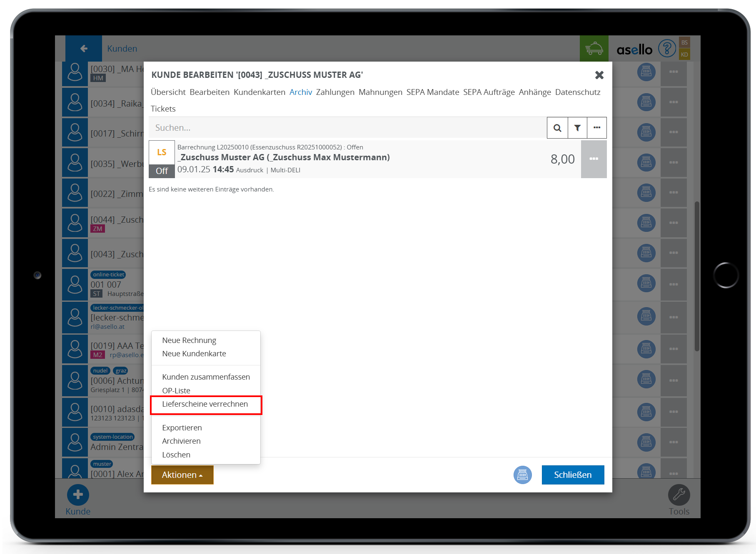Switch to the Zahlungen tab

pos(335,92)
